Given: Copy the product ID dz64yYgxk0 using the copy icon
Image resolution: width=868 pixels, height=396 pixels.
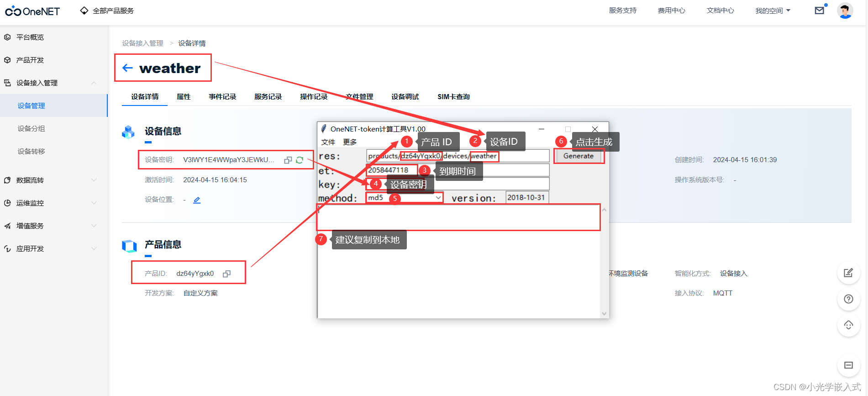Looking at the screenshot, I should (x=226, y=274).
